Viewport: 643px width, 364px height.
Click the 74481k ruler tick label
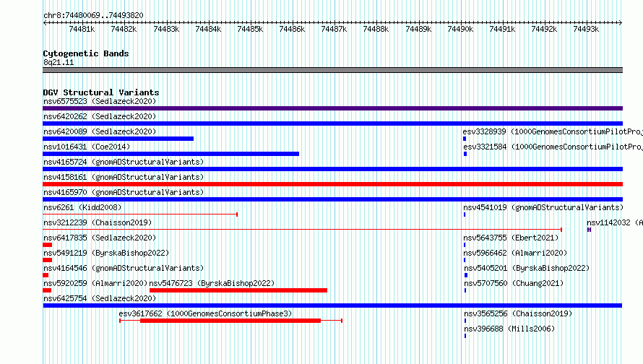82,29
